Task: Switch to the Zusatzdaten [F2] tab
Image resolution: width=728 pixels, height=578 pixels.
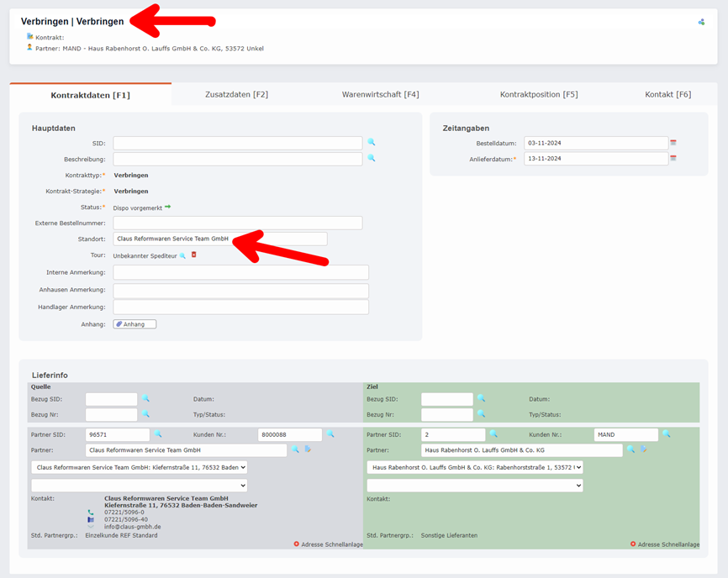Action: coord(236,94)
